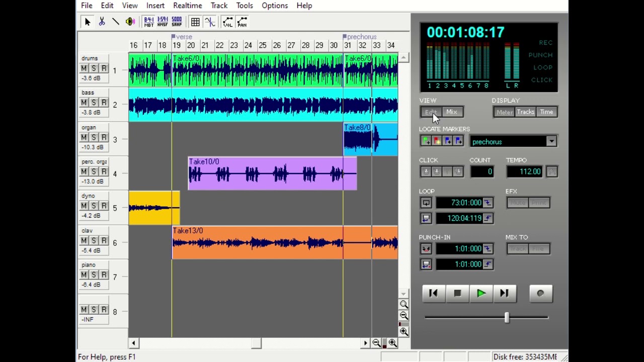644x362 pixels.
Task: Select the line draw tool
Action: pyautogui.click(x=116, y=22)
